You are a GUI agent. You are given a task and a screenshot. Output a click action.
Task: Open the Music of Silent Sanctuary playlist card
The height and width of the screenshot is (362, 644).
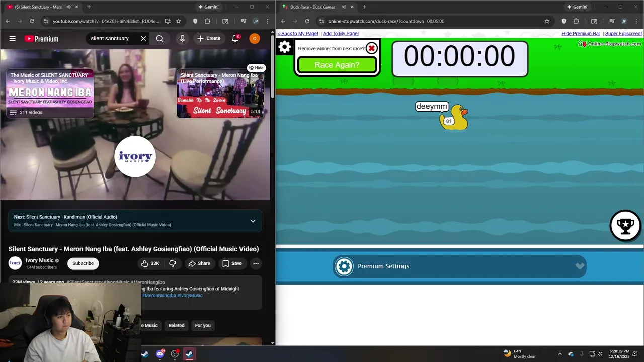pyautogui.click(x=50, y=94)
